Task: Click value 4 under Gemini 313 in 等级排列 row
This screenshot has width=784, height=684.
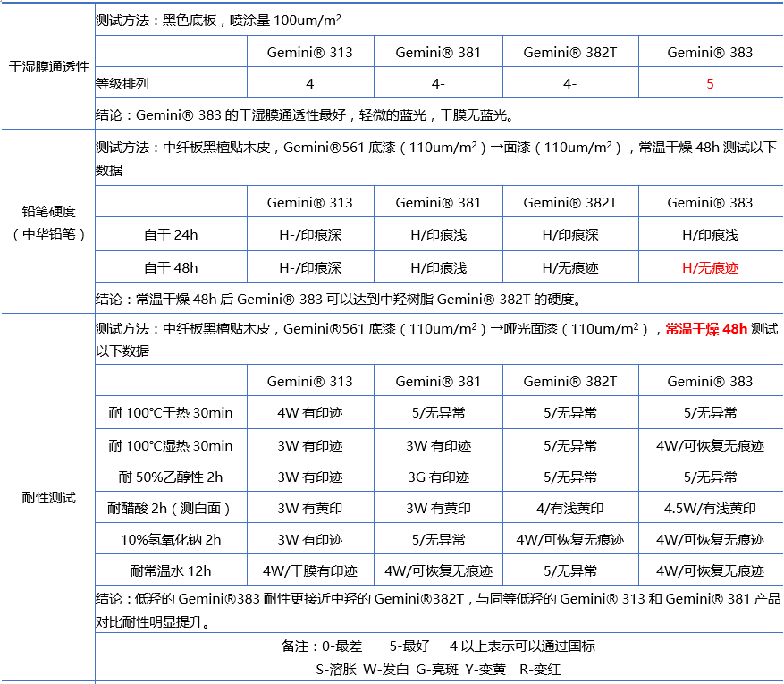Action: [x=310, y=83]
